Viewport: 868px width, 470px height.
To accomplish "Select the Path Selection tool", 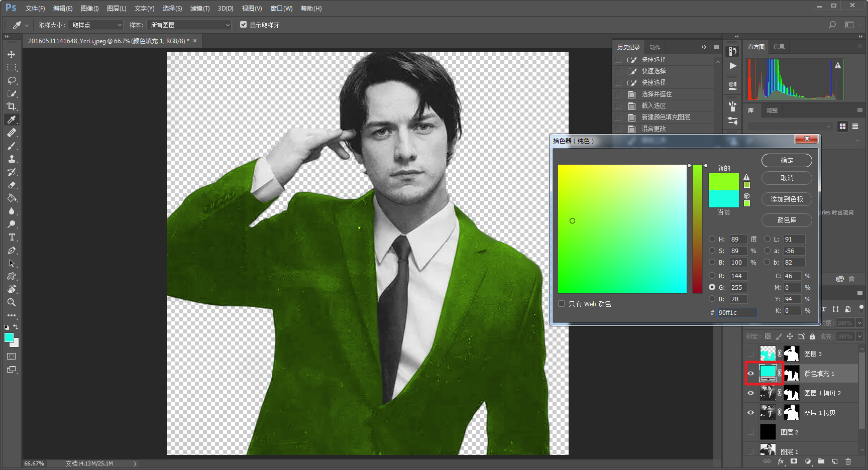I will [11, 263].
